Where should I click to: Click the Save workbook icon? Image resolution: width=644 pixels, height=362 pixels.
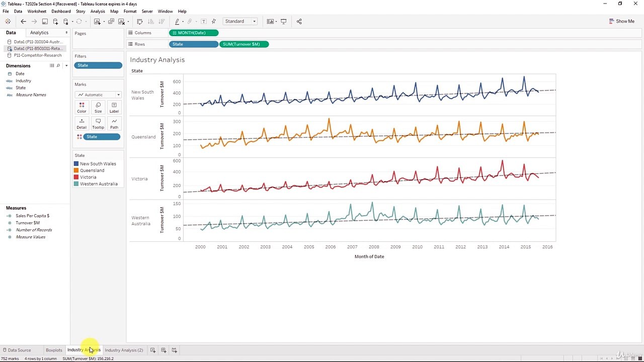click(x=45, y=22)
